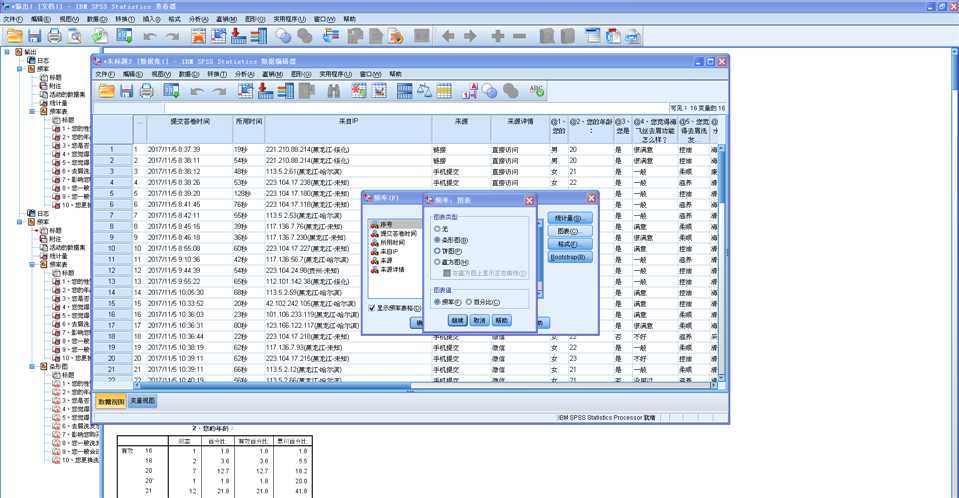The height and width of the screenshot is (498, 959).
Task: Open data file icon in Data Editor toolbar
Action: pyautogui.click(x=106, y=91)
